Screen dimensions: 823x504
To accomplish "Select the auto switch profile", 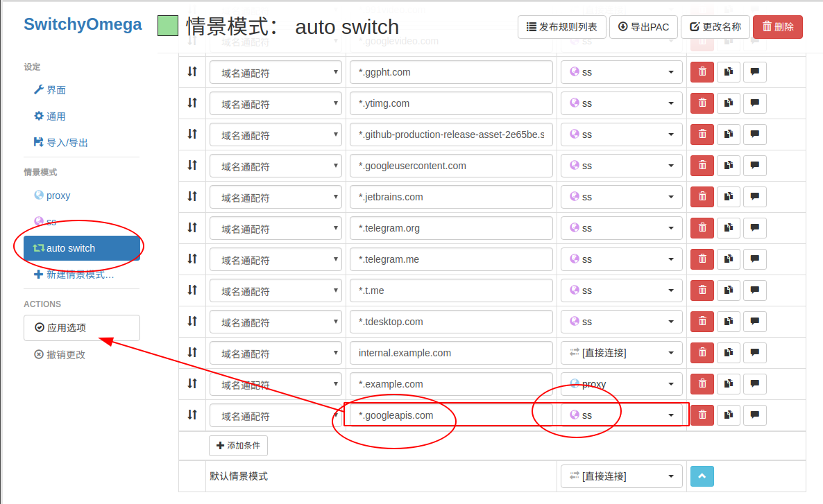I will pyautogui.click(x=82, y=248).
